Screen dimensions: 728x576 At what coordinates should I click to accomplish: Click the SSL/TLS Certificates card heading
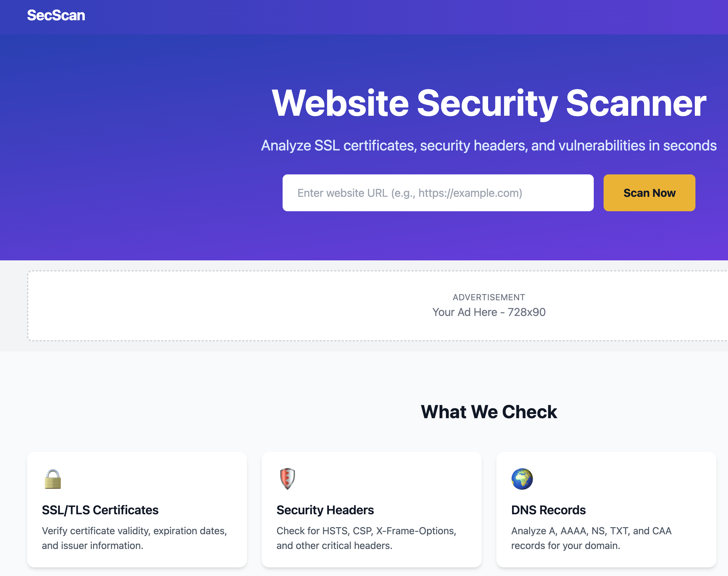100,510
